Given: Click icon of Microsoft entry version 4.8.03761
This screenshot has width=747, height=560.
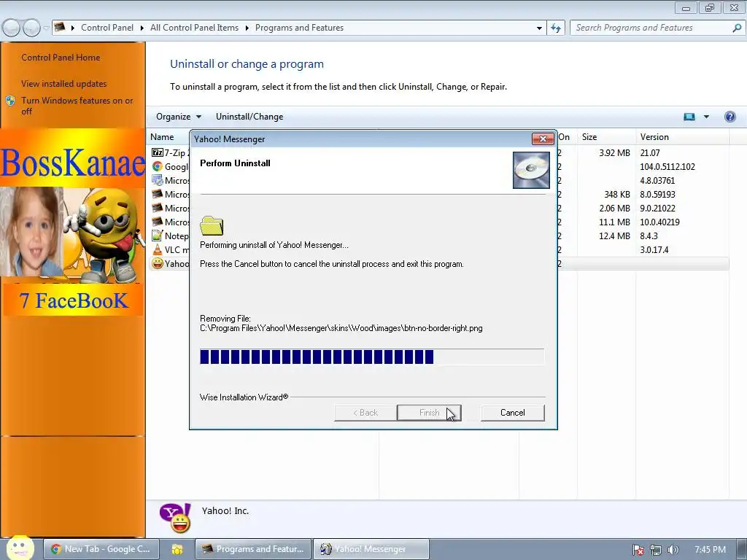Looking at the screenshot, I should tap(158, 181).
